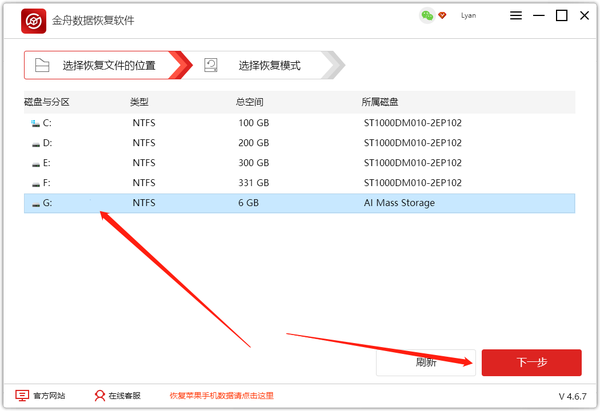Image resolution: width=600 pixels, height=411 pixels.
Task: Click the 6 GB size cell
Action: (248, 203)
